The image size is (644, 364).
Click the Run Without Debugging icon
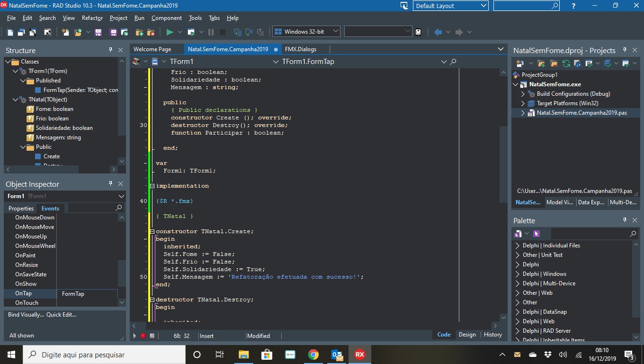pos(191,32)
